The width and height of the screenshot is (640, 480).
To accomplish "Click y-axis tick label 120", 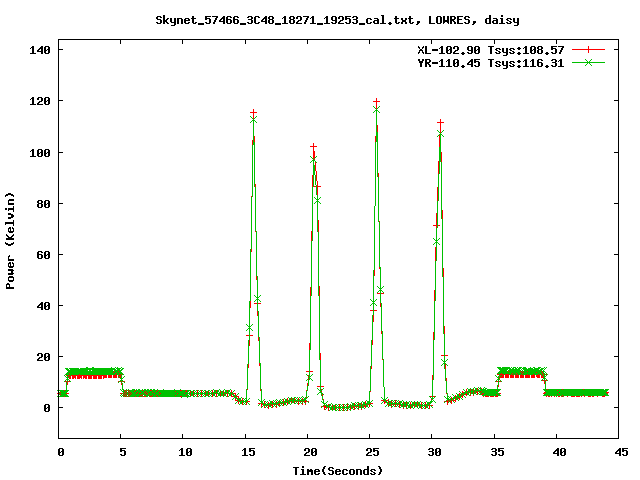I will [x=40, y=101].
